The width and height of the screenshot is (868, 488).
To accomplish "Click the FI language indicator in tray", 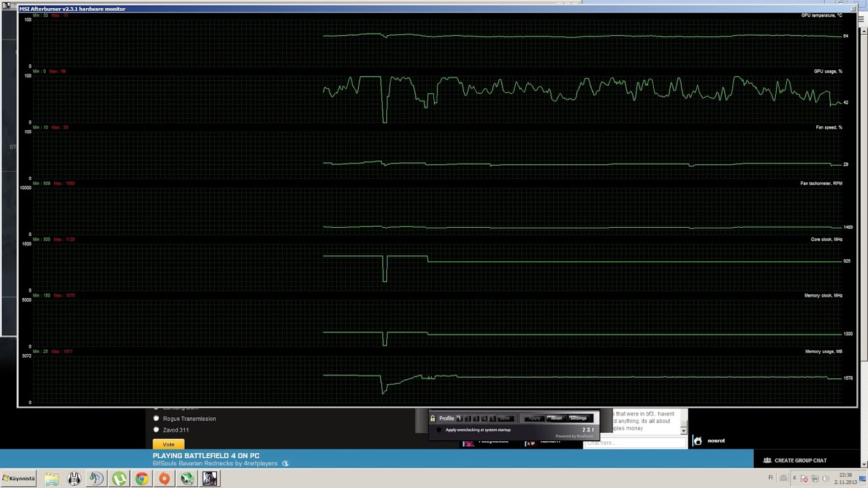I will point(770,478).
